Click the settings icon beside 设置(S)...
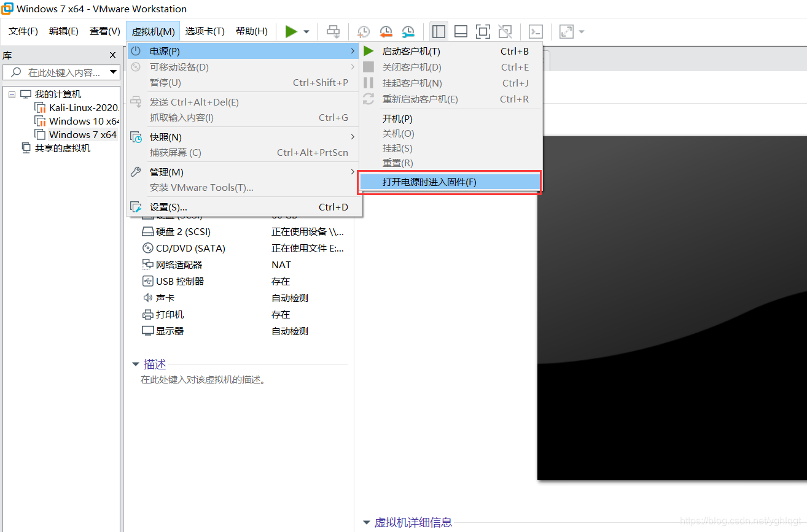 [136, 207]
